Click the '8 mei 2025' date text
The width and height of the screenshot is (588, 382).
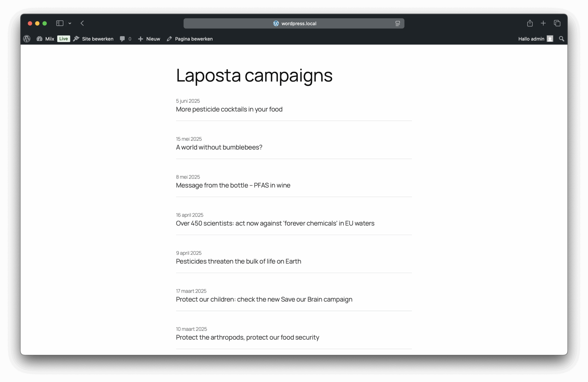tap(188, 177)
